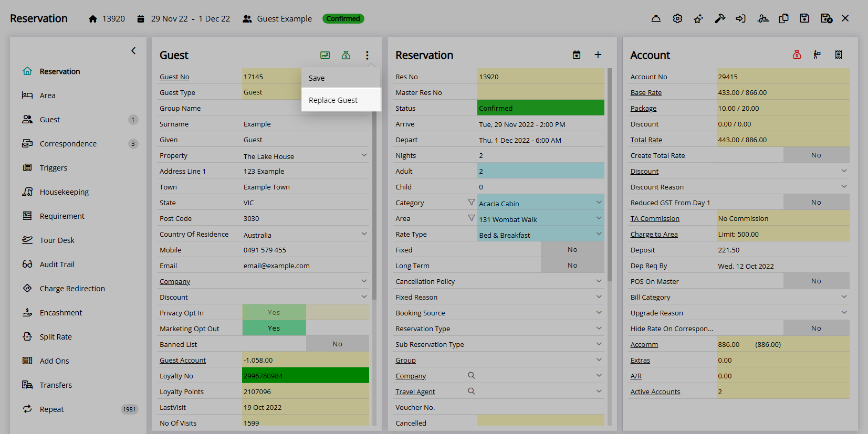The image size is (868, 434).
Task: Click the Travel Agent search magnifier icon
Action: click(471, 391)
